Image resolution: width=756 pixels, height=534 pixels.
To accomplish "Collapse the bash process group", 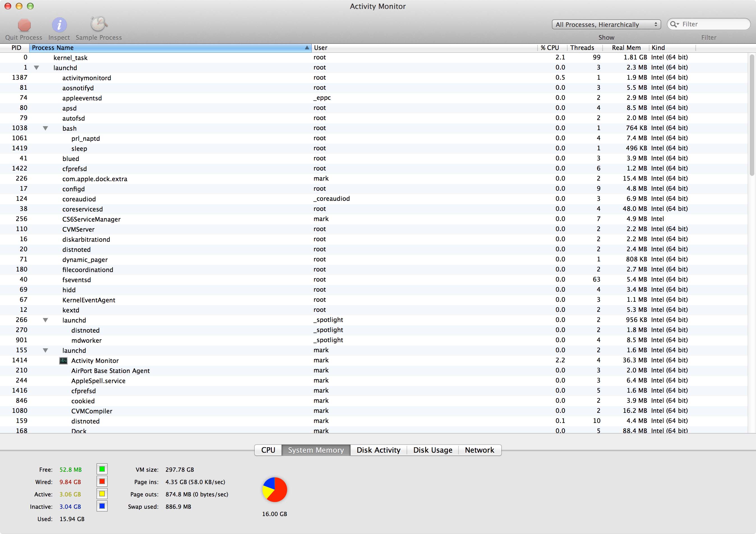I will (45, 128).
